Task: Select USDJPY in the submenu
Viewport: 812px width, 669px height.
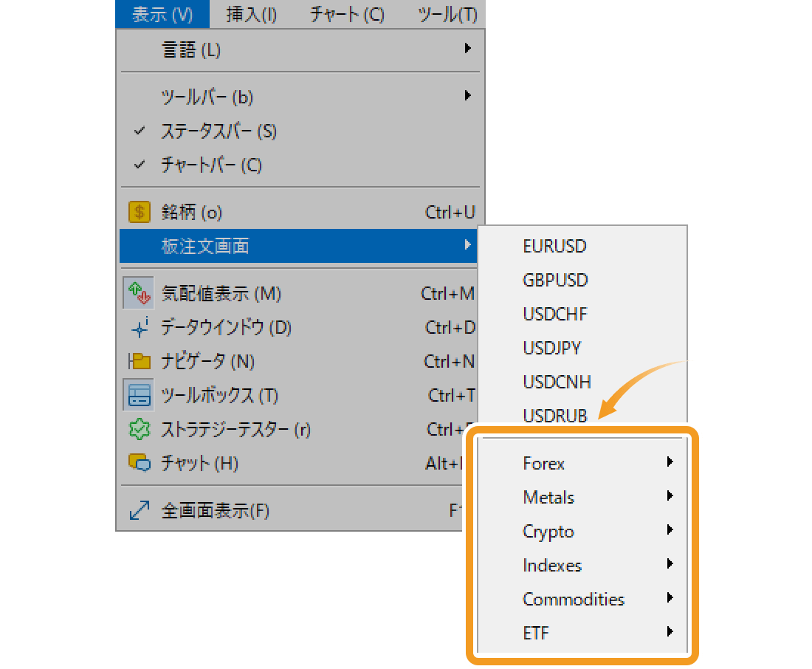Action: 582,347
